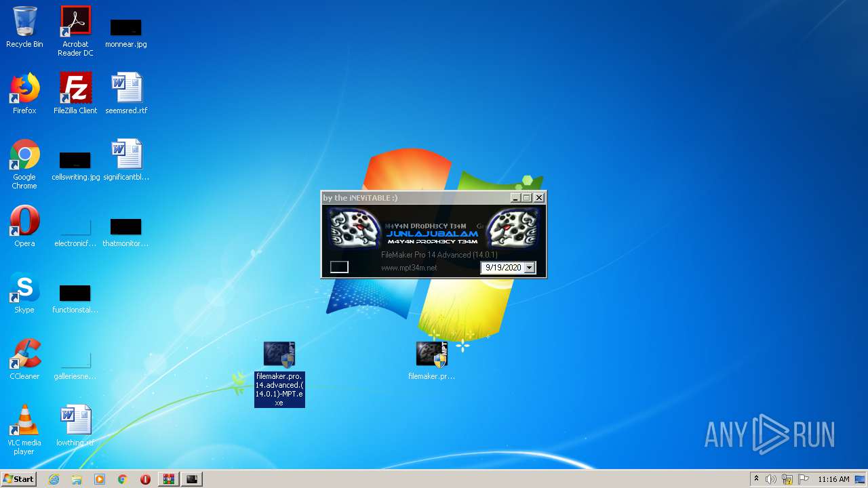Launch the CCleaner desktop shortcut

coord(24,359)
